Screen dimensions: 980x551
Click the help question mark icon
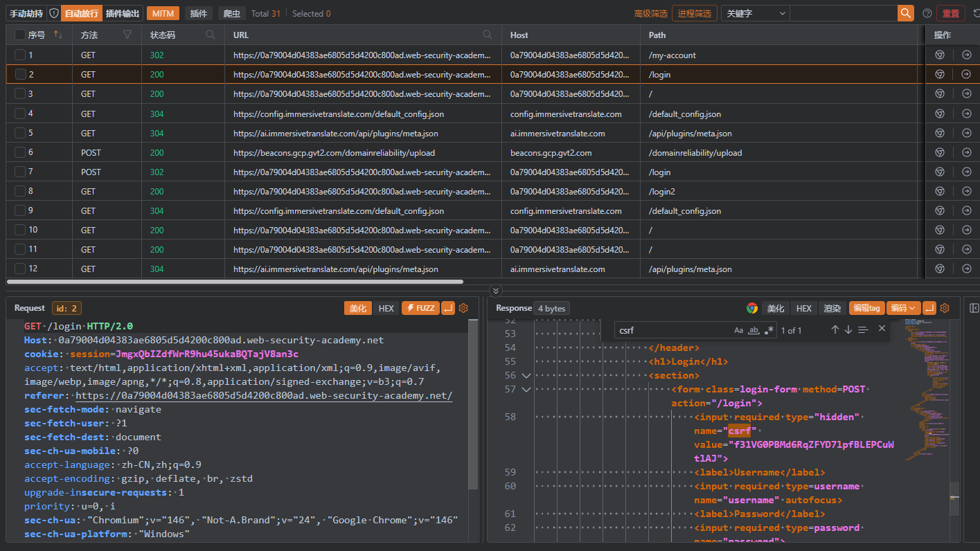pyautogui.click(x=927, y=13)
